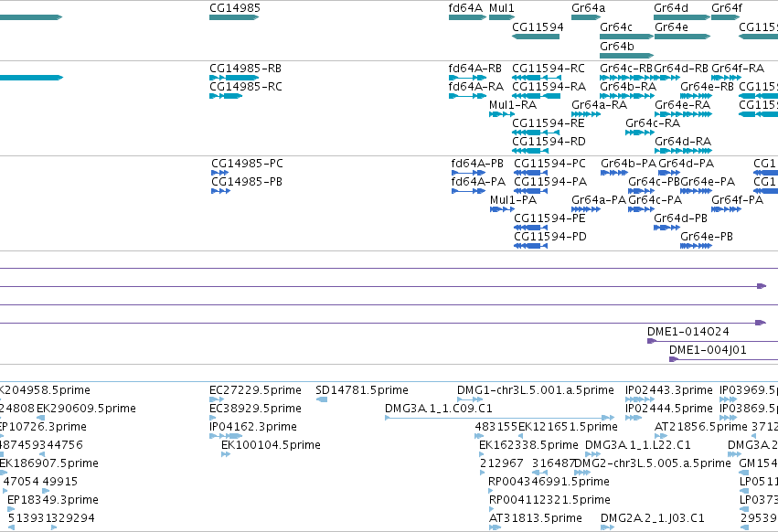778x532 pixels.
Task: Select the Gr64a gene
Action: click(586, 17)
